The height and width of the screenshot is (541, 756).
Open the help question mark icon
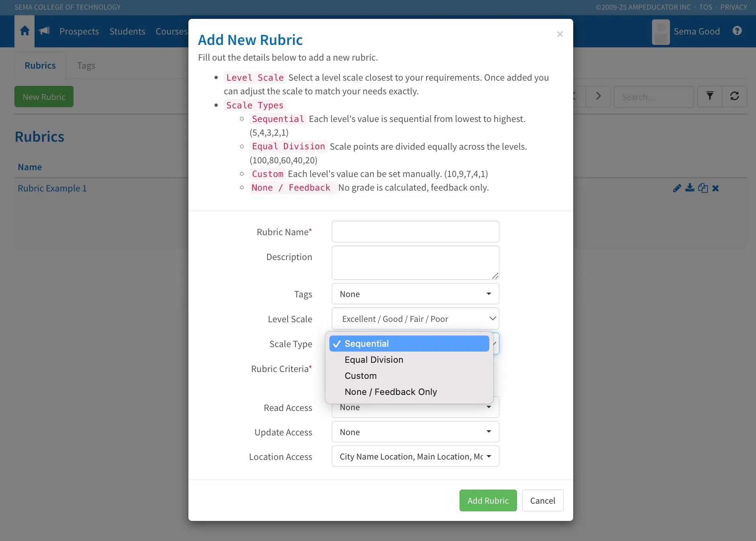click(x=737, y=31)
